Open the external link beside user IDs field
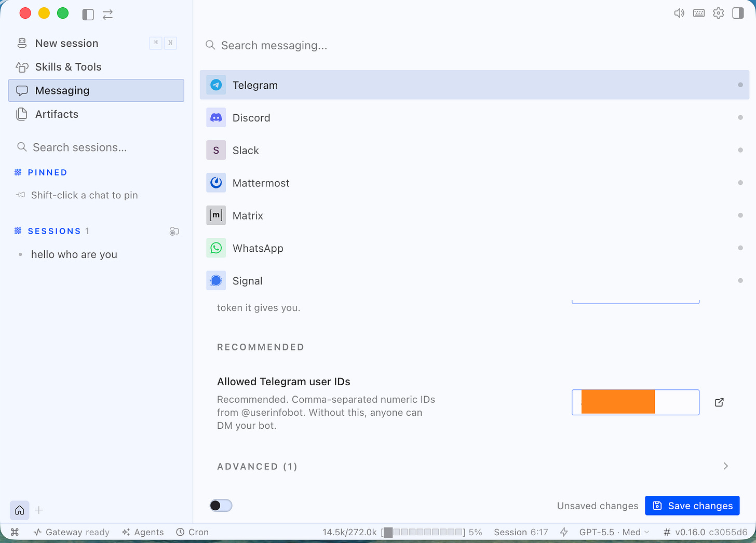 pyautogui.click(x=719, y=402)
